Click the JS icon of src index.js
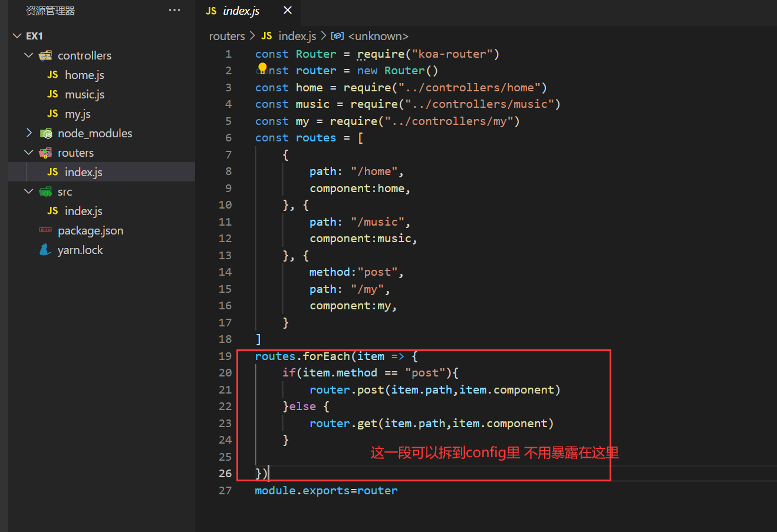 [52, 211]
